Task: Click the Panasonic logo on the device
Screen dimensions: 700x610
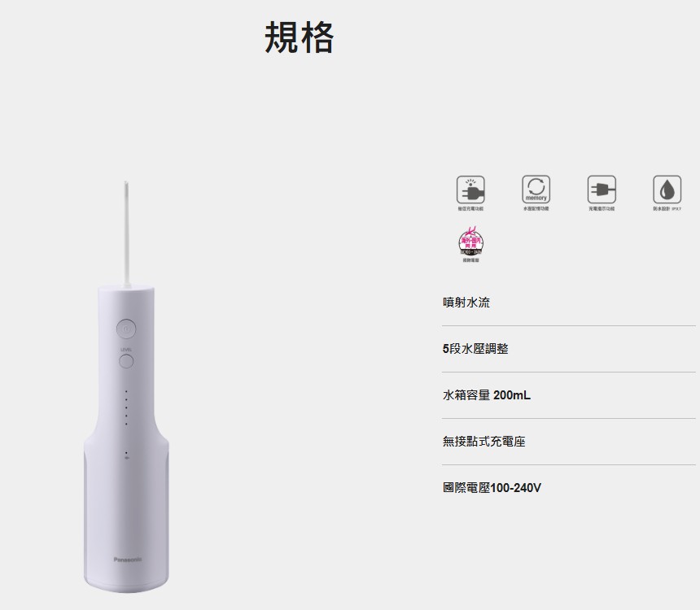Action: [x=127, y=560]
